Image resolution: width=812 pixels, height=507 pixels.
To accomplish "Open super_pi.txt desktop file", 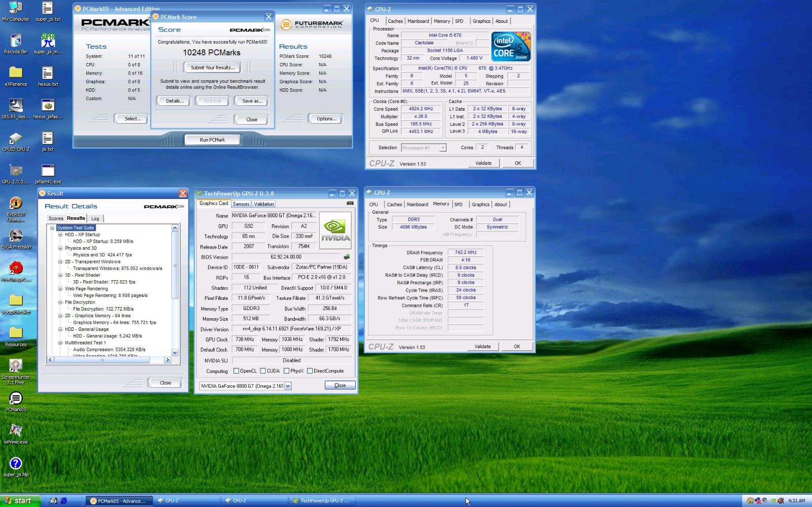I will click(48, 11).
